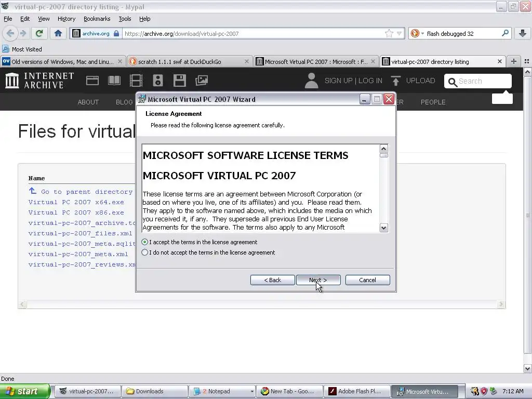Open a new browser tab with plus
Image resolution: width=532 pixels, height=399 pixels.
click(x=514, y=61)
